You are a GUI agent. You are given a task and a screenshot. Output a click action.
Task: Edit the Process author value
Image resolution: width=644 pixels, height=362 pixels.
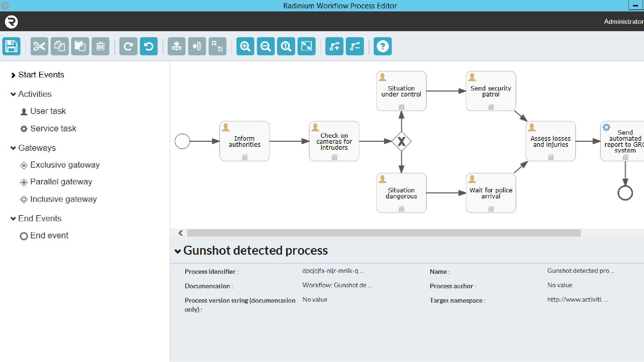(560, 285)
